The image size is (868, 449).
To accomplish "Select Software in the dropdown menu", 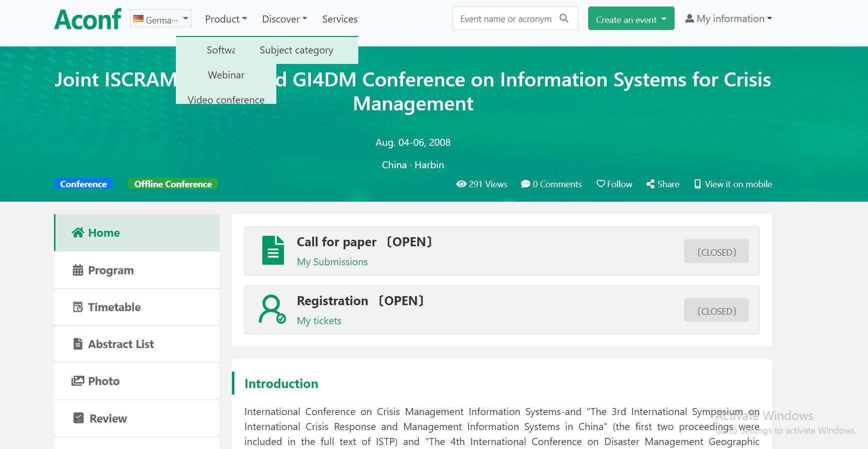I will point(221,50).
